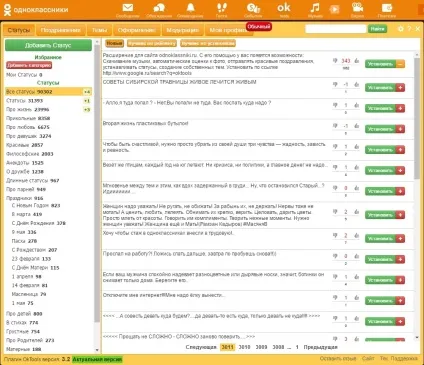Click the video play icon beside Music

click(334, 9)
